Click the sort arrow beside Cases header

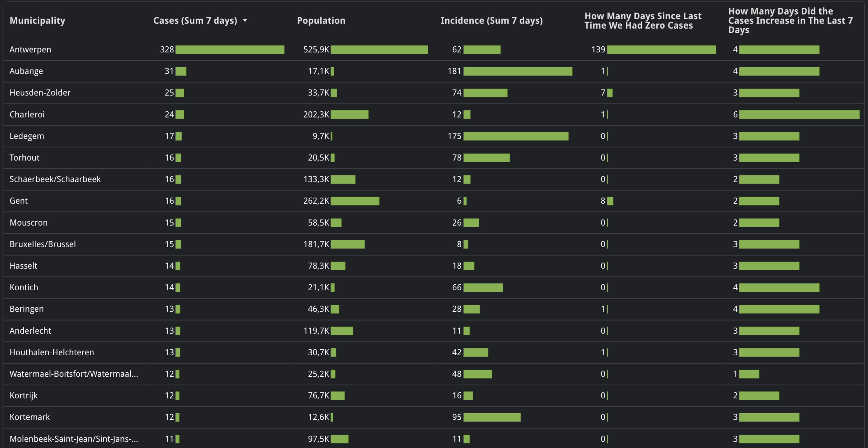tap(245, 21)
